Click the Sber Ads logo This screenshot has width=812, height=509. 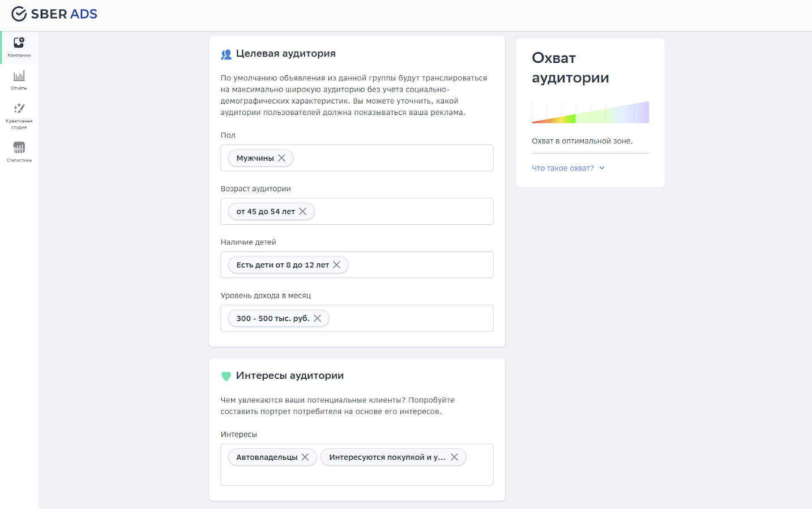[x=54, y=14]
